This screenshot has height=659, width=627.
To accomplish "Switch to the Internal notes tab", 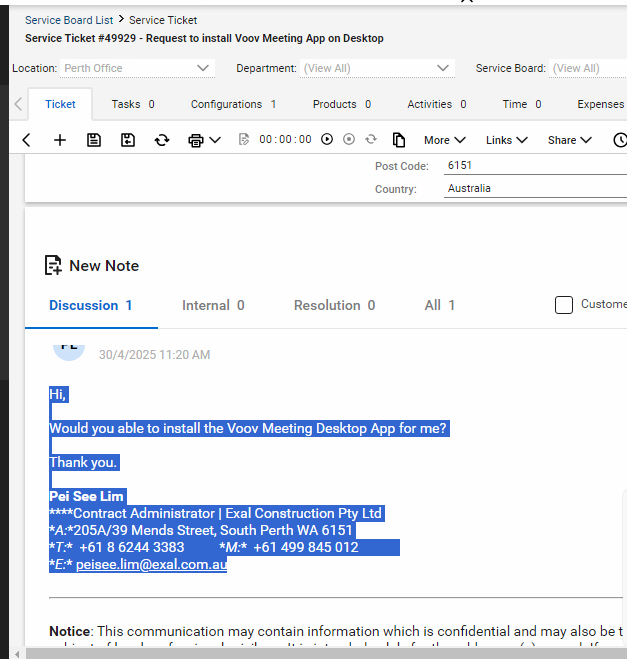I will 213,306.
